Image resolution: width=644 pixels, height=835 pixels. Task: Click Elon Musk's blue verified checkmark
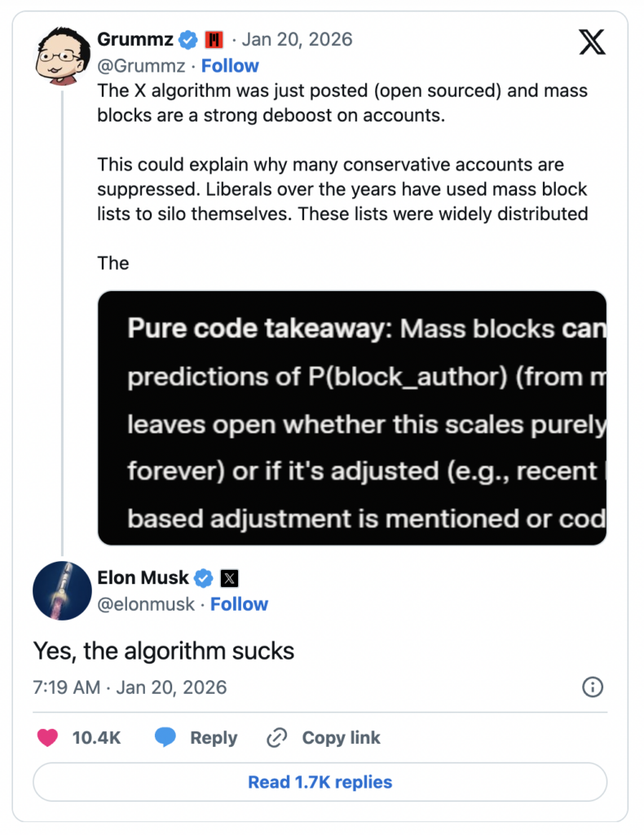[x=205, y=579]
